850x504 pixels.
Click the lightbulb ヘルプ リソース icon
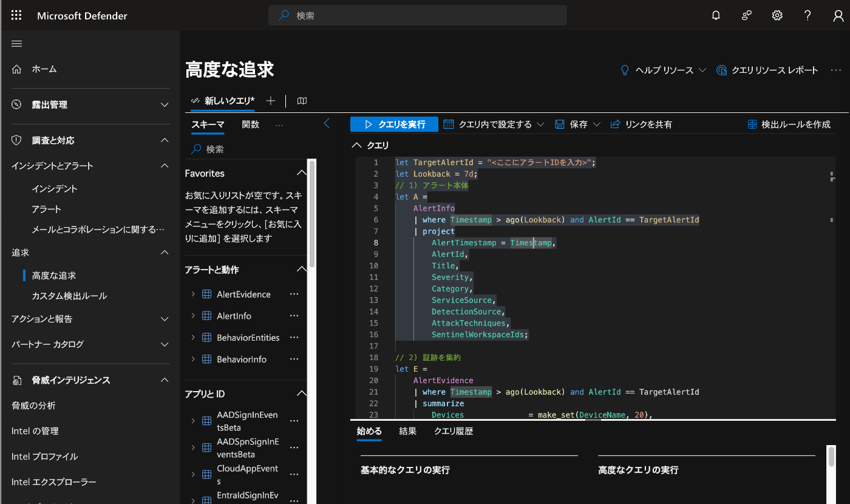[624, 70]
